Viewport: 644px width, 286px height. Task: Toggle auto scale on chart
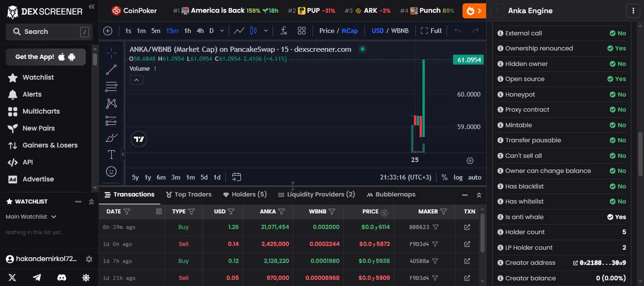(x=475, y=177)
